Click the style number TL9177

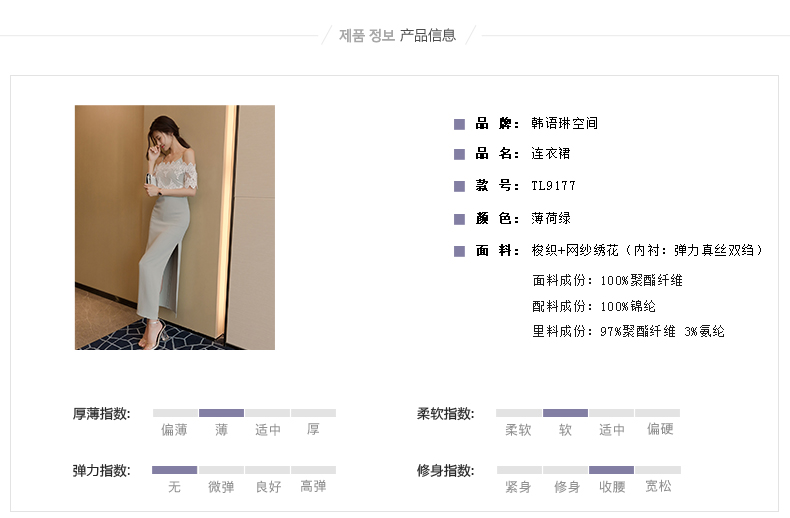[553, 186]
